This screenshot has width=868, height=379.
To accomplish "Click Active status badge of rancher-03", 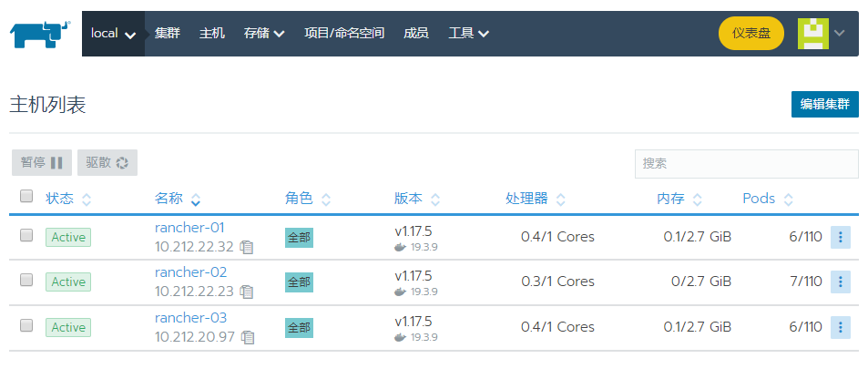I will 68,327.
